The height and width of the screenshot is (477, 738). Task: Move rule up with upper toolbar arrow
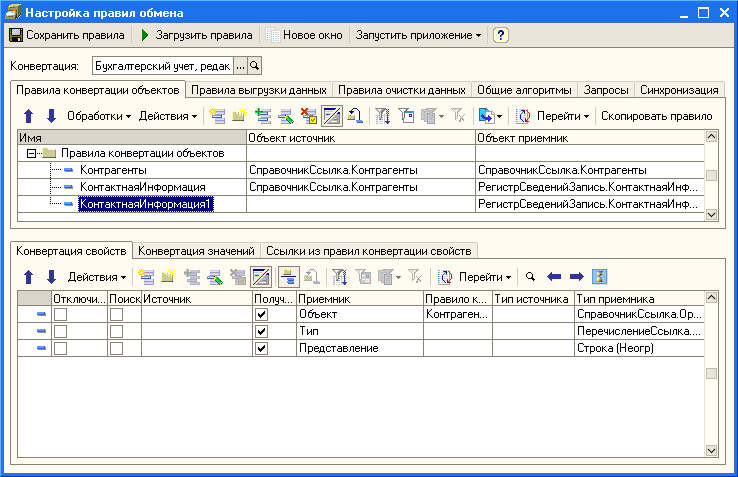click(x=28, y=116)
